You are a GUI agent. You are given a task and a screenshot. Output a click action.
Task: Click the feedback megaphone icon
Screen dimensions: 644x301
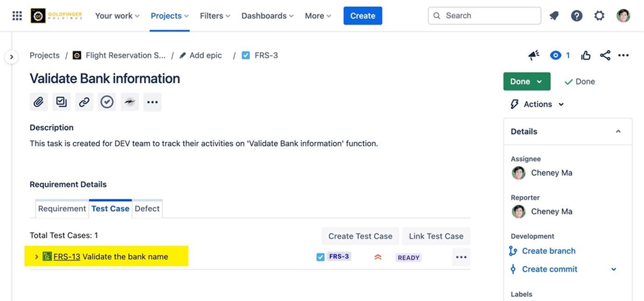(534, 56)
